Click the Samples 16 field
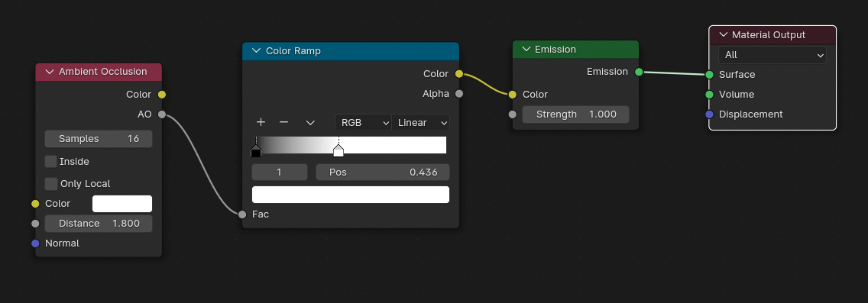 click(x=99, y=139)
